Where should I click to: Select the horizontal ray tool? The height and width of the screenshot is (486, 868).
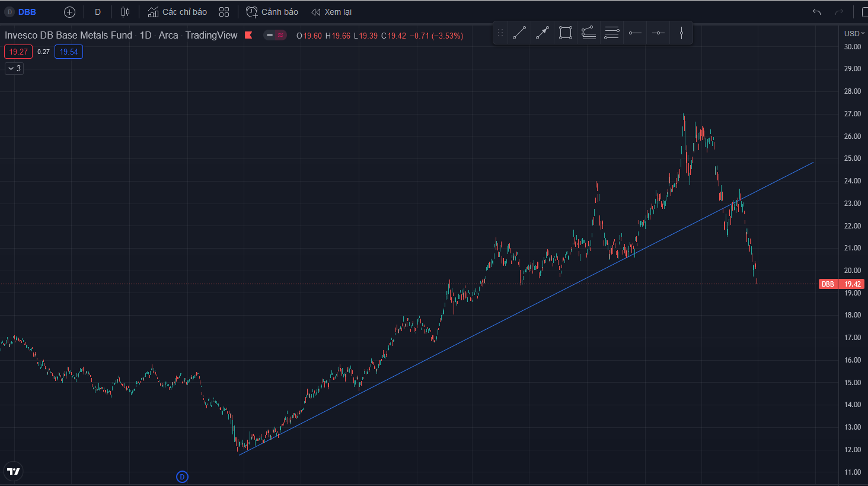point(635,33)
